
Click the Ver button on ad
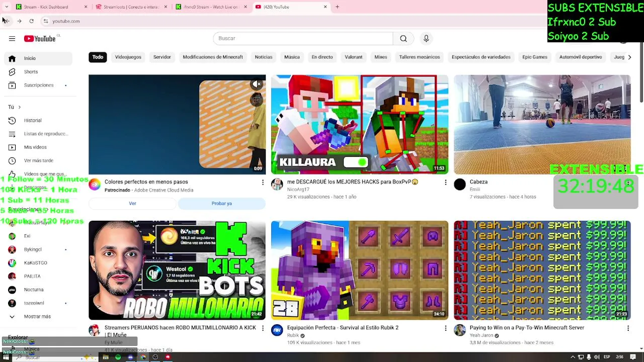(132, 204)
